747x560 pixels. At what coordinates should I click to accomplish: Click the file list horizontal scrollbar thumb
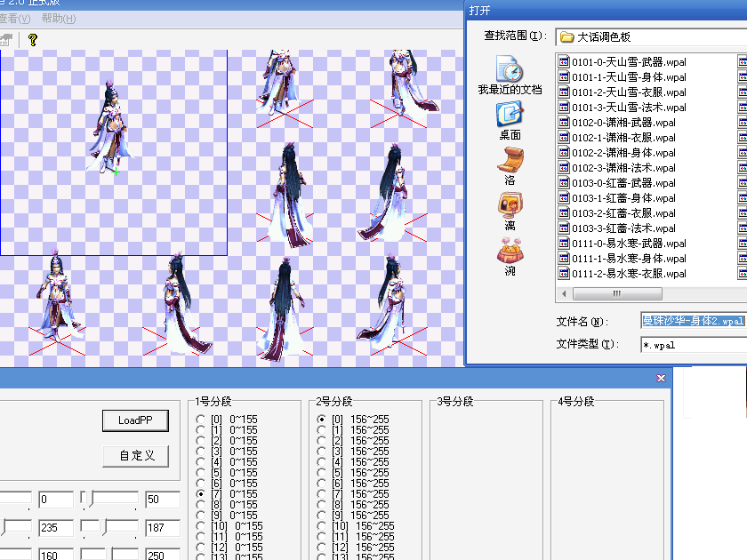[617, 294]
